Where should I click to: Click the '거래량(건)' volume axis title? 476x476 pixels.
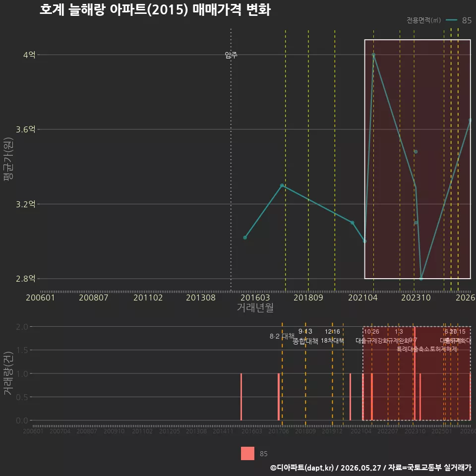click(8, 373)
